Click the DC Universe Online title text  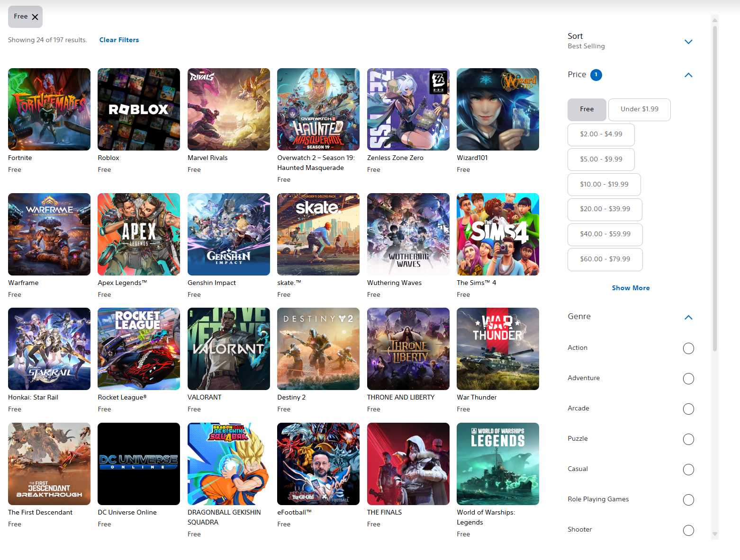(127, 513)
